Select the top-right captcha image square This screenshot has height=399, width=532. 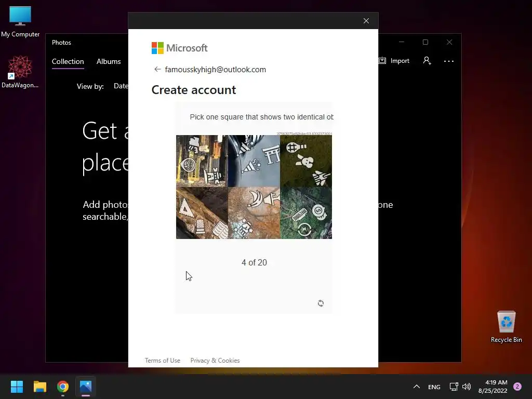(x=305, y=161)
